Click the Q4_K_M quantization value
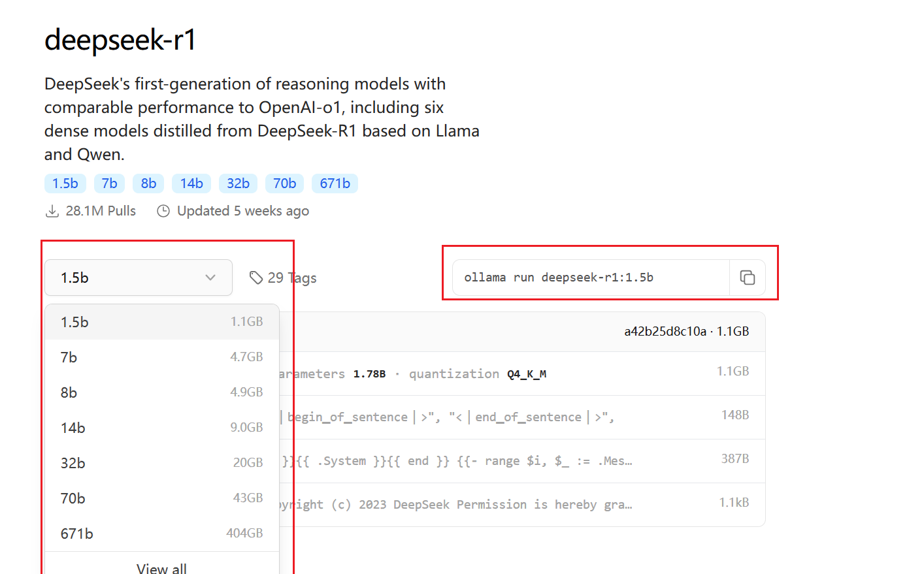 coord(527,374)
